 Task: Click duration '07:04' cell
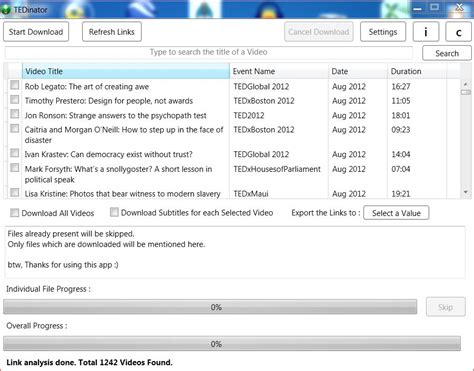tap(401, 169)
